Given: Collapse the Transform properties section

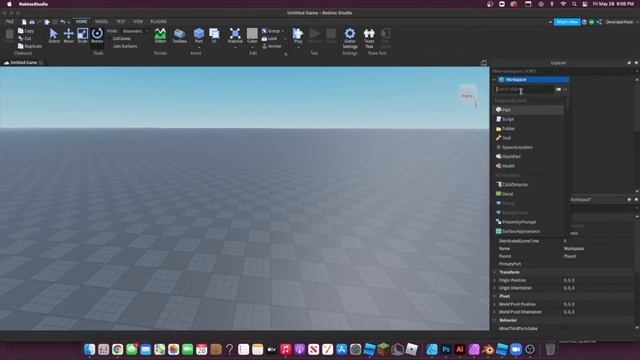Looking at the screenshot, I should coord(495,272).
